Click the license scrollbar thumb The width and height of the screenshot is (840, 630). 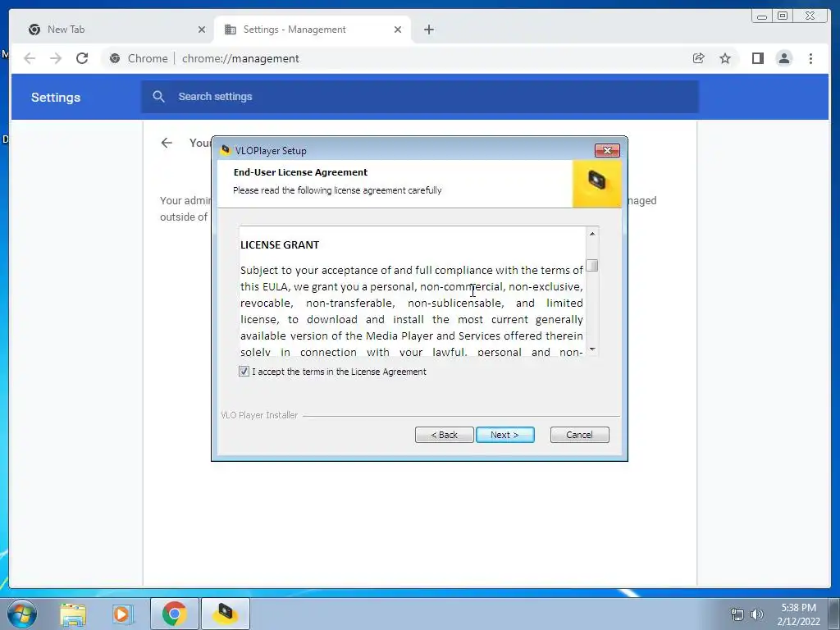click(x=592, y=265)
